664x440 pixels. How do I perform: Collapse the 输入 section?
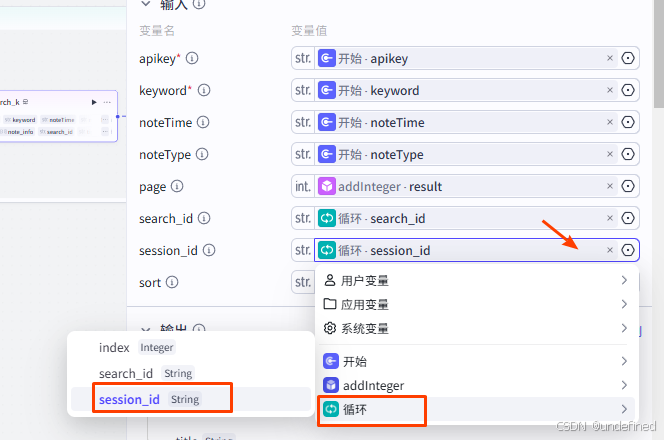[x=146, y=4]
